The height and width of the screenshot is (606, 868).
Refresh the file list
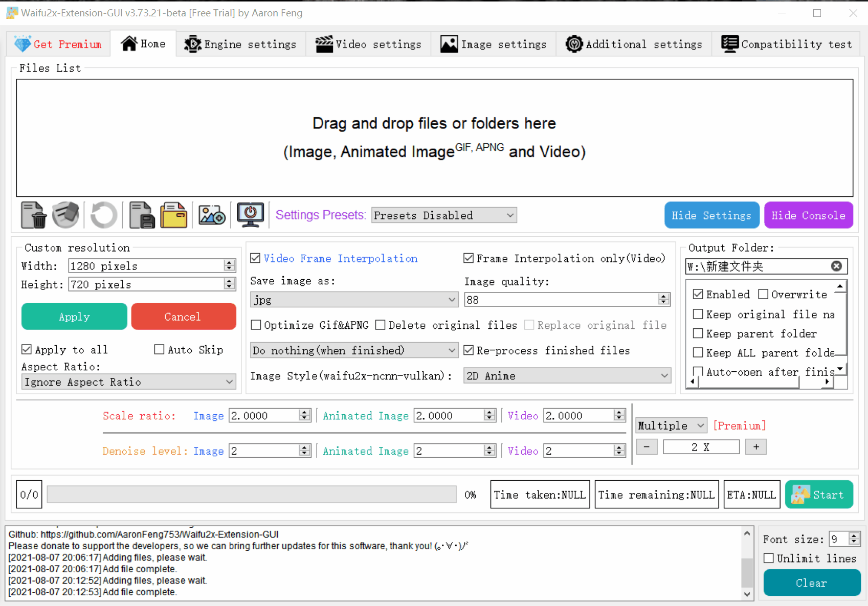103,215
